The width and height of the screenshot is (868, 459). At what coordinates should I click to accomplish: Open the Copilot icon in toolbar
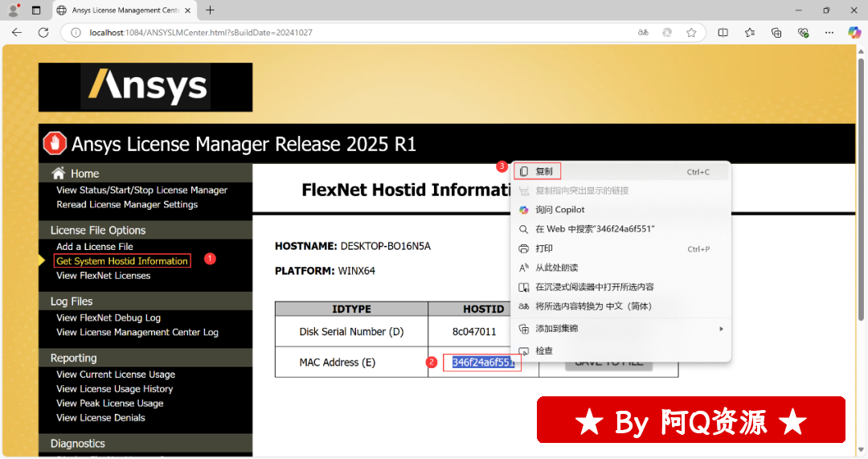pyautogui.click(x=854, y=33)
